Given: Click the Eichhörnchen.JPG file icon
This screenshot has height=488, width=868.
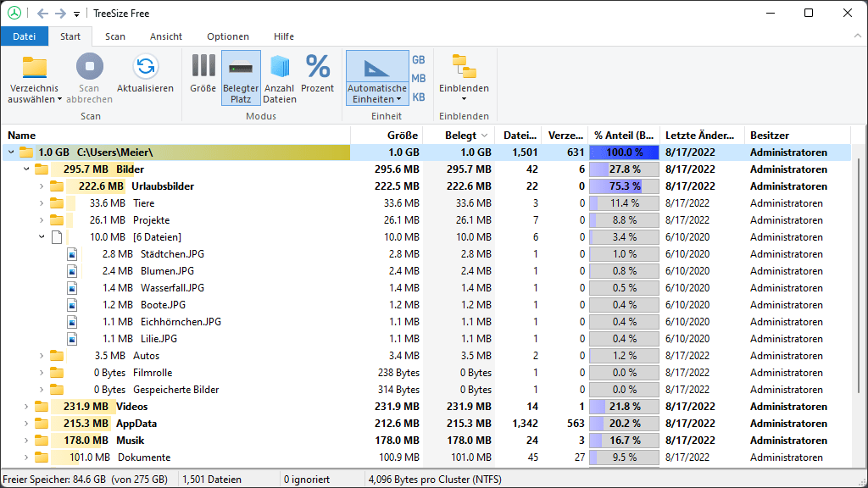Looking at the screenshot, I should point(72,322).
